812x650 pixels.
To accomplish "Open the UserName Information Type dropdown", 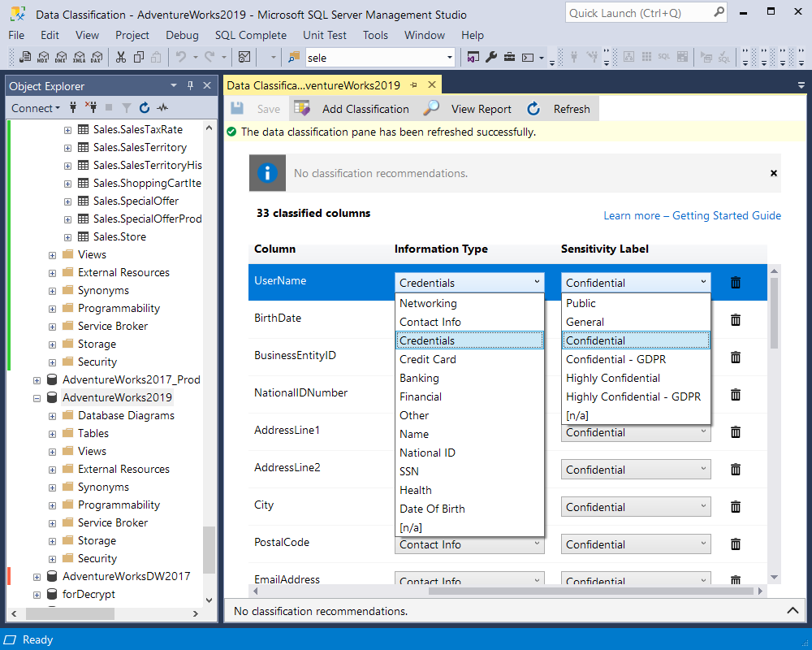I will (x=469, y=283).
